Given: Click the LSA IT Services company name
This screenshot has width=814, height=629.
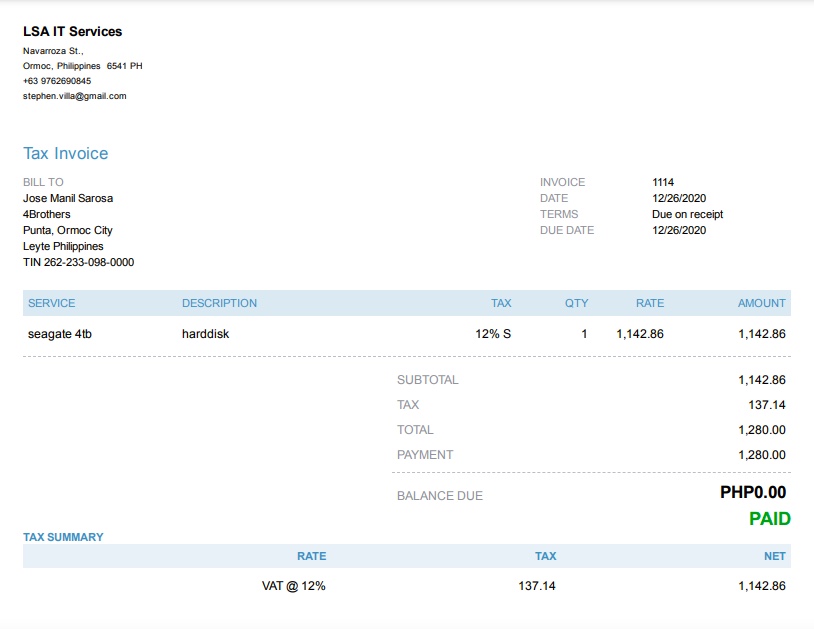Looking at the screenshot, I should (72, 31).
